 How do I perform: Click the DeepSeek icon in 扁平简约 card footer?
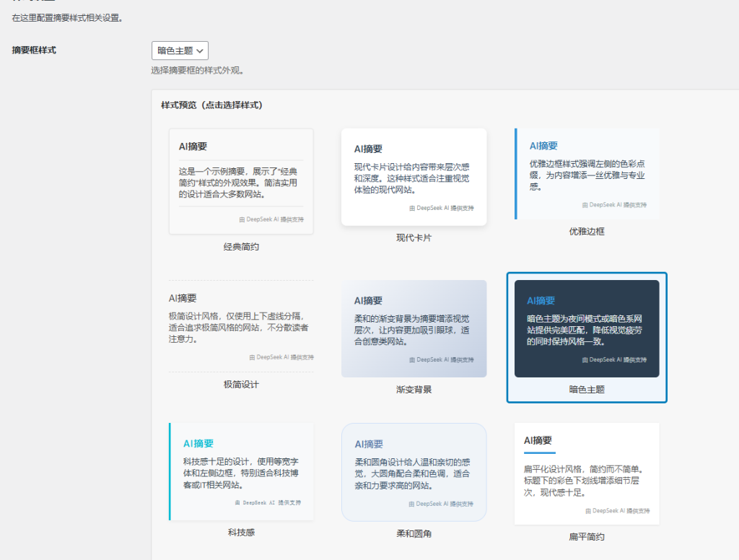click(588, 511)
